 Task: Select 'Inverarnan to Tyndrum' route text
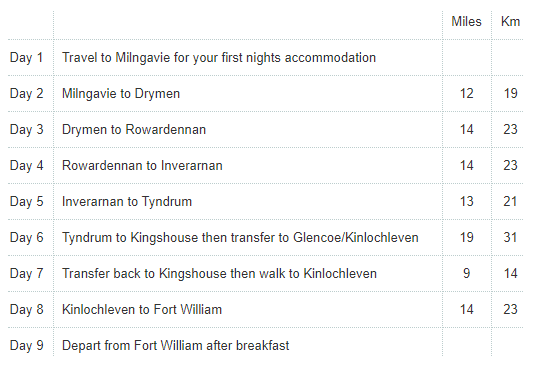click(x=127, y=201)
